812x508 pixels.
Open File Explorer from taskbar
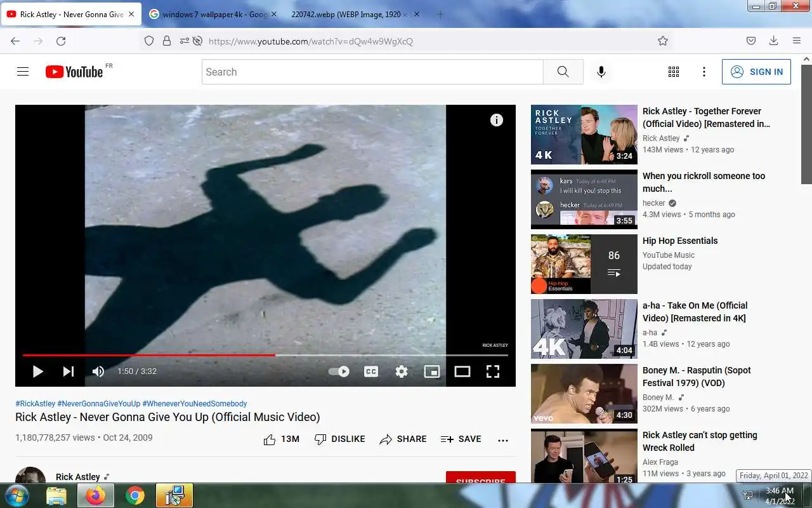point(56,495)
